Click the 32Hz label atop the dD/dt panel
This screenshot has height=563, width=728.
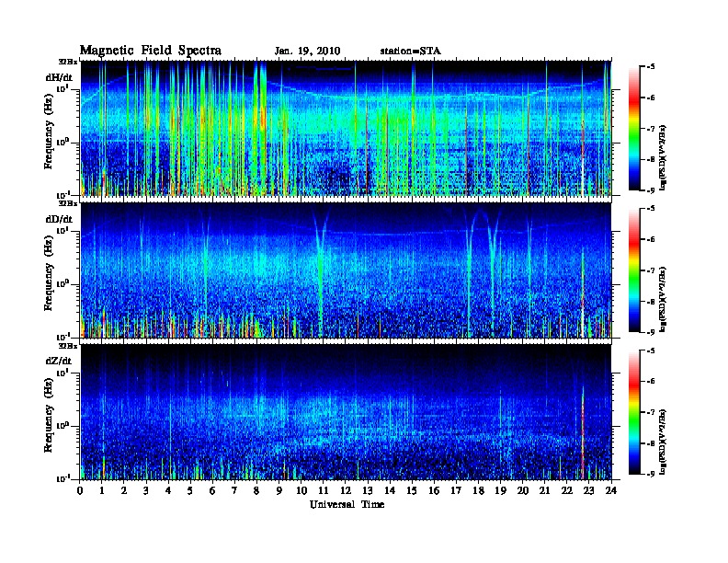click(x=68, y=203)
